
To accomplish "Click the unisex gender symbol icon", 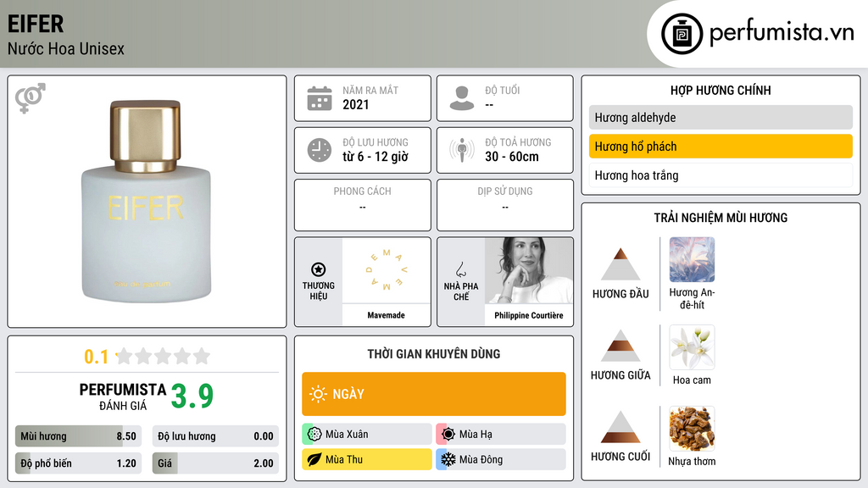I will click(x=31, y=98).
